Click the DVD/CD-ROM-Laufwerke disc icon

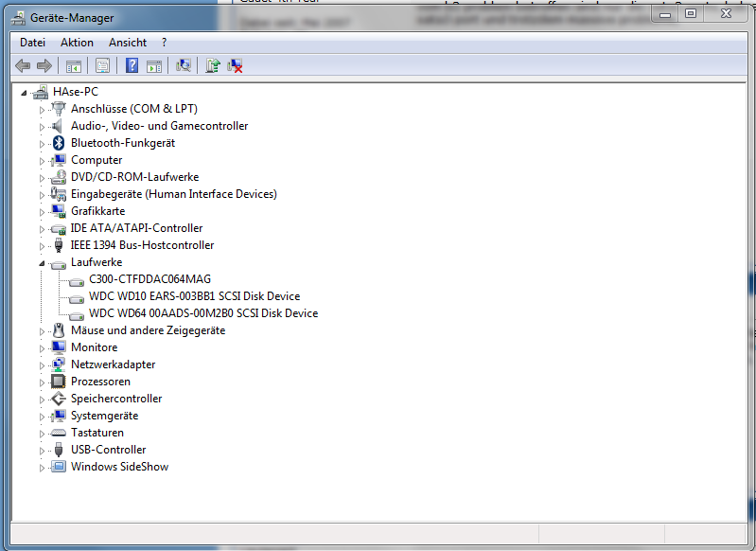[x=59, y=177]
